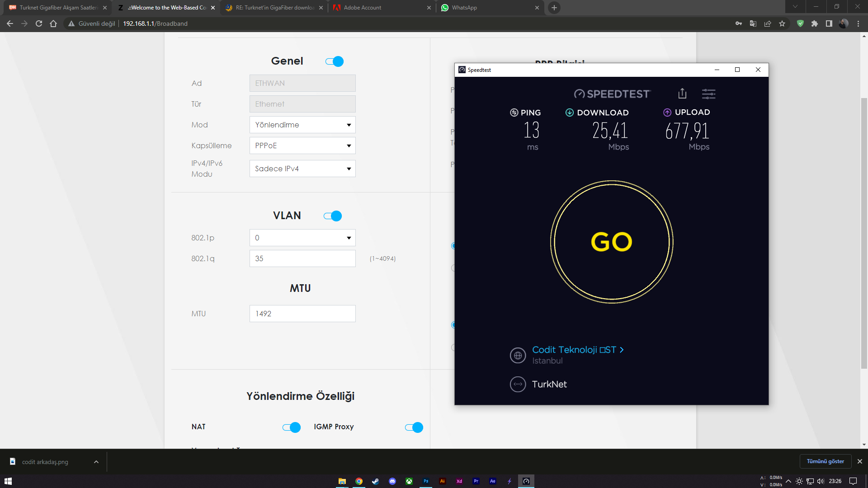Click the browser address bar URL
Image resolution: width=868 pixels, height=488 pixels.
(x=155, y=23)
